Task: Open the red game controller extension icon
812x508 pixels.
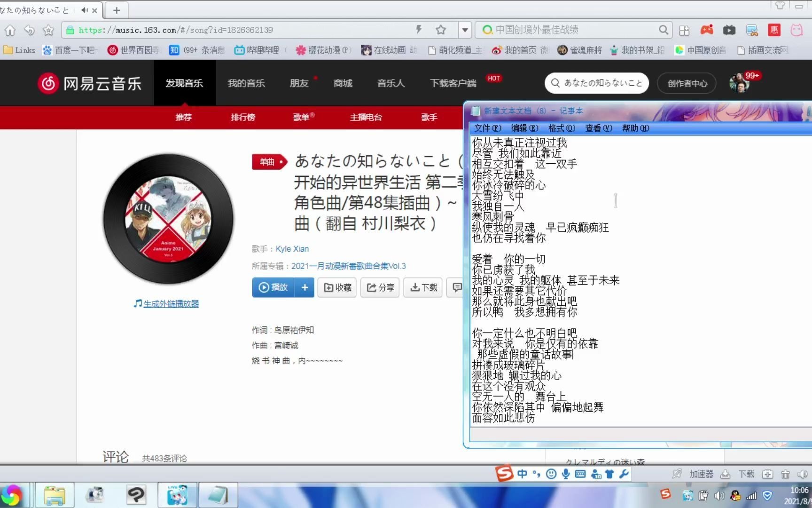Action: coord(707,30)
